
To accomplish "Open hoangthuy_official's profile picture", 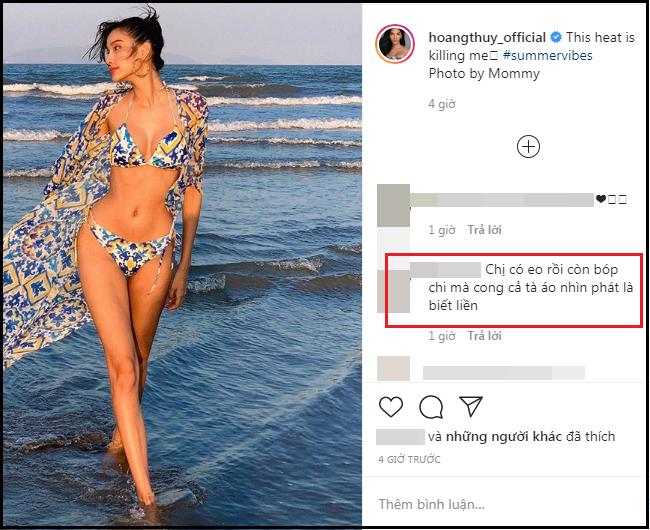I will coord(395,46).
